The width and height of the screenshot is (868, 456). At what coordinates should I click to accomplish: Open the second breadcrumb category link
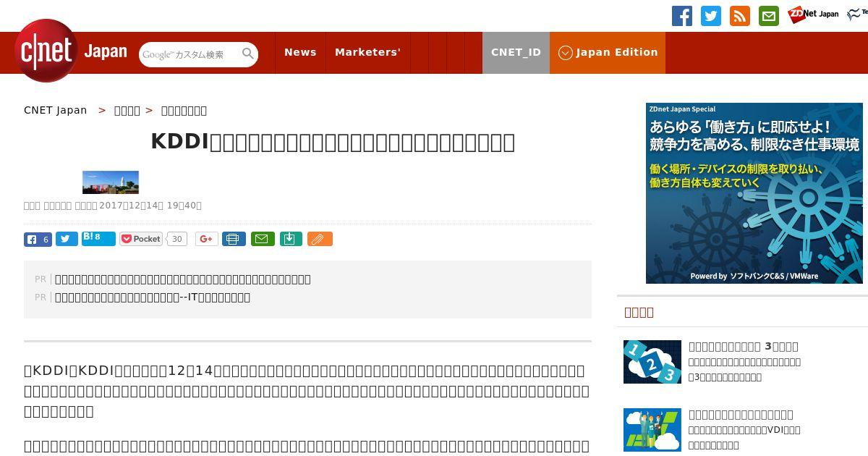tap(127, 110)
